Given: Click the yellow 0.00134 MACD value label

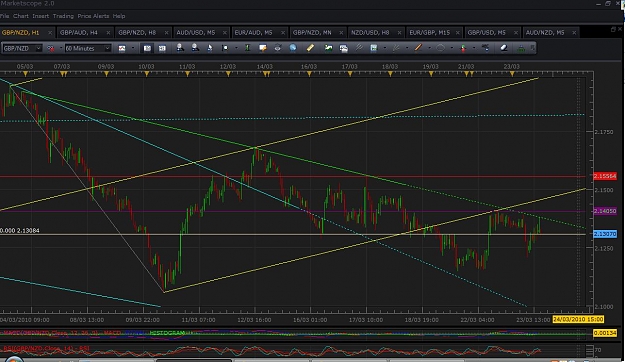Looking at the screenshot, I should [x=605, y=333].
